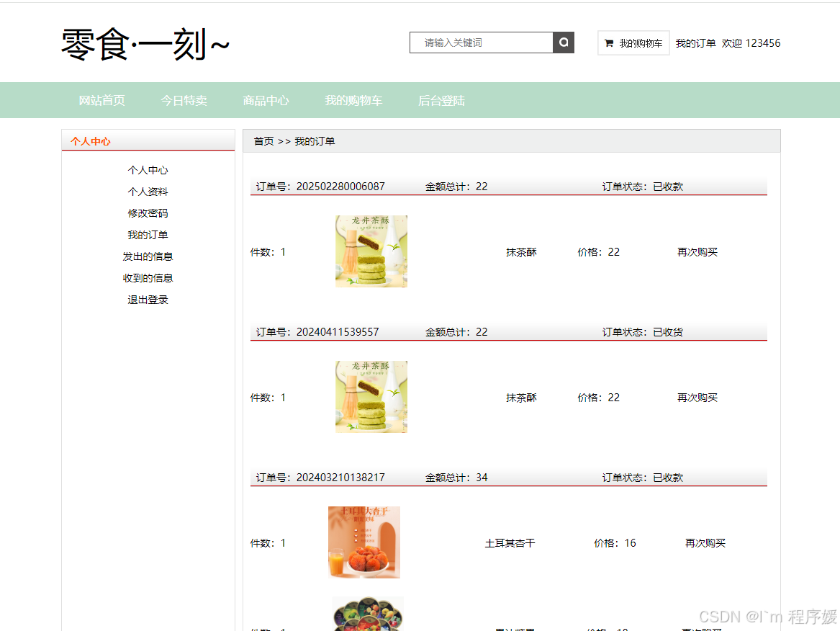Open 抹茶酥 thumbnail in order 20240411539557
The width and height of the screenshot is (840, 631).
(x=371, y=397)
